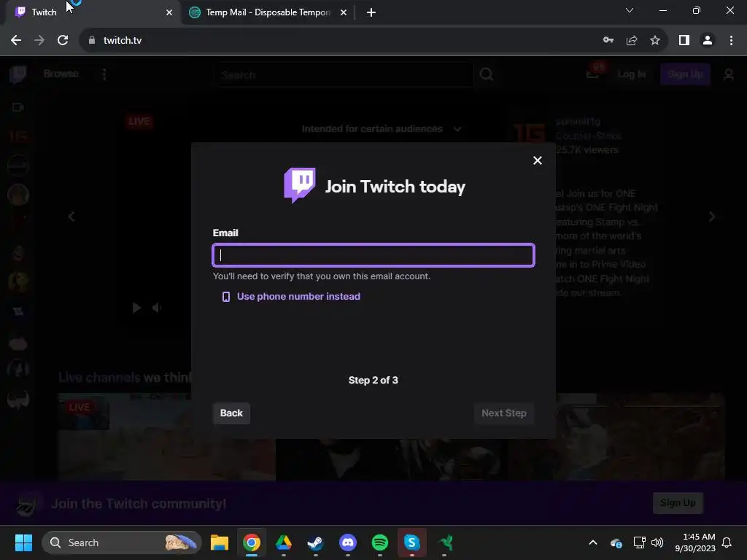Screen dimensions: 747x560
Task: Open Google Drive from taskbar
Action: click(284, 542)
